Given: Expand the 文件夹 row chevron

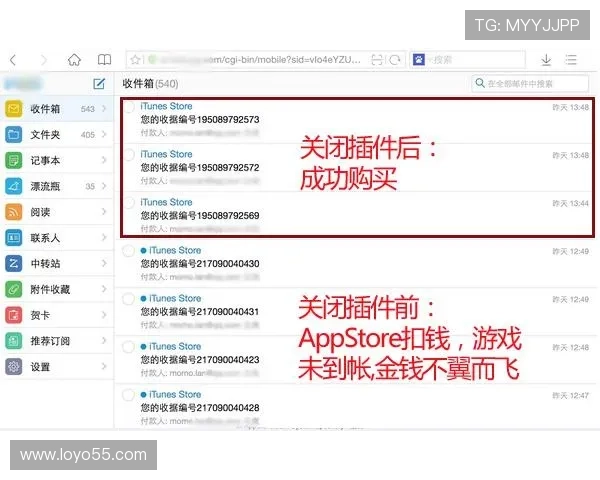Looking at the screenshot, I should pos(104,134).
